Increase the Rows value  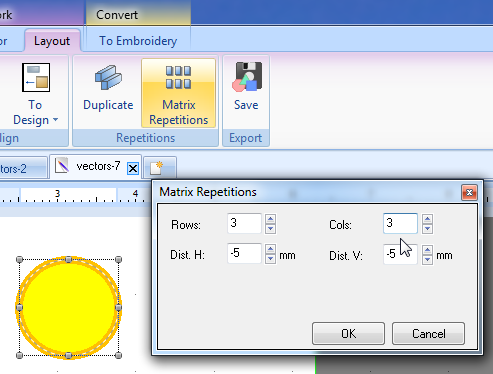point(270,219)
